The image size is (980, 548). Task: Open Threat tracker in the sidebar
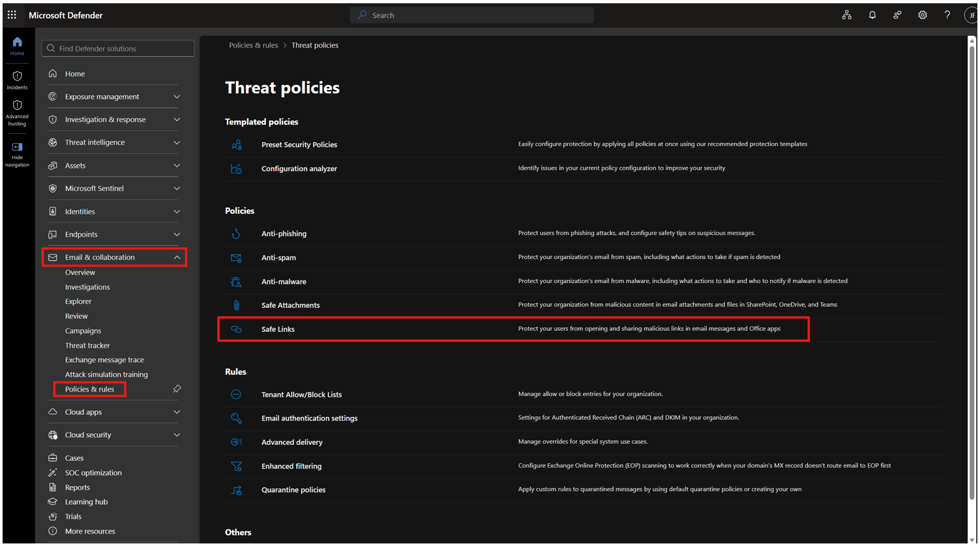coord(87,345)
